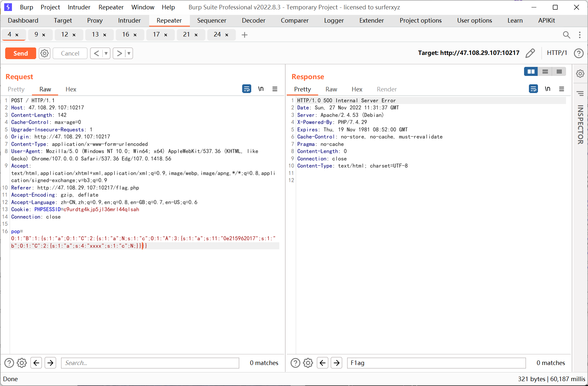
Task: Click the Cancel button
Action: pos(70,53)
